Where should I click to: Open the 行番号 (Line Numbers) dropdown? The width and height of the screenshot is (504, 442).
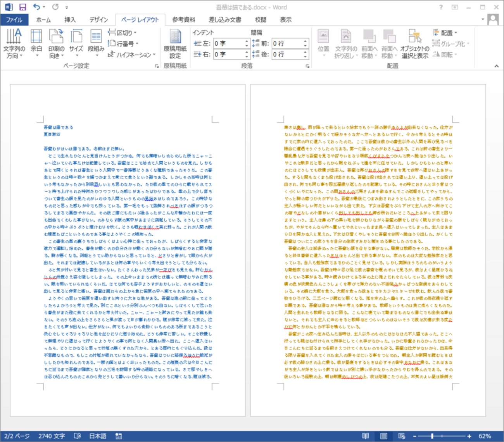point(122,44)
